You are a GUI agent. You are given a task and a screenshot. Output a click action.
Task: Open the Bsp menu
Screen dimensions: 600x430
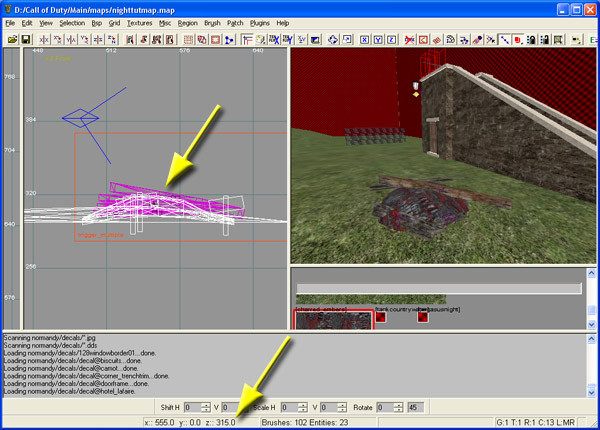click(96, 23)
